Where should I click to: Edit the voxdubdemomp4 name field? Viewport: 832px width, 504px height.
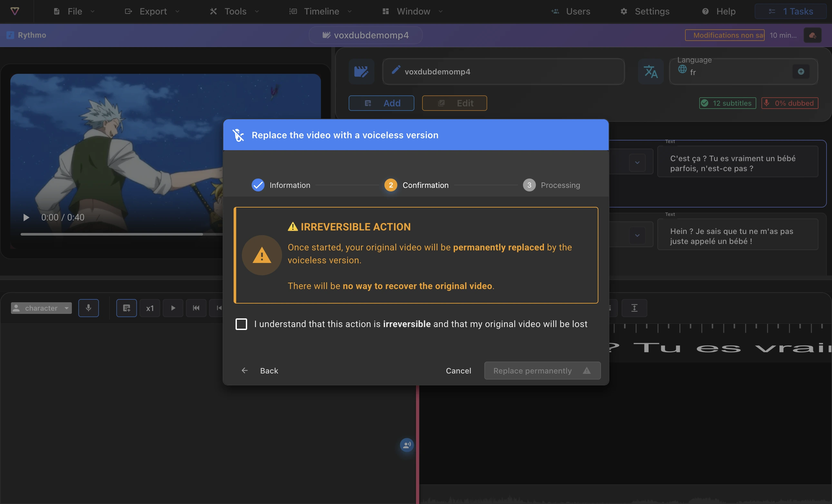click(x=503, y=72)
